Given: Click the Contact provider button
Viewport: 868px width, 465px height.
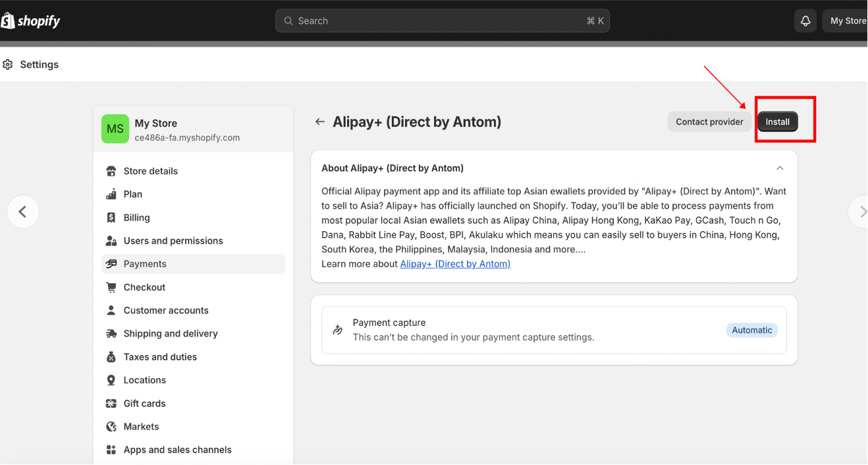Looking at the screenshot, I should (x=709, y=122).
